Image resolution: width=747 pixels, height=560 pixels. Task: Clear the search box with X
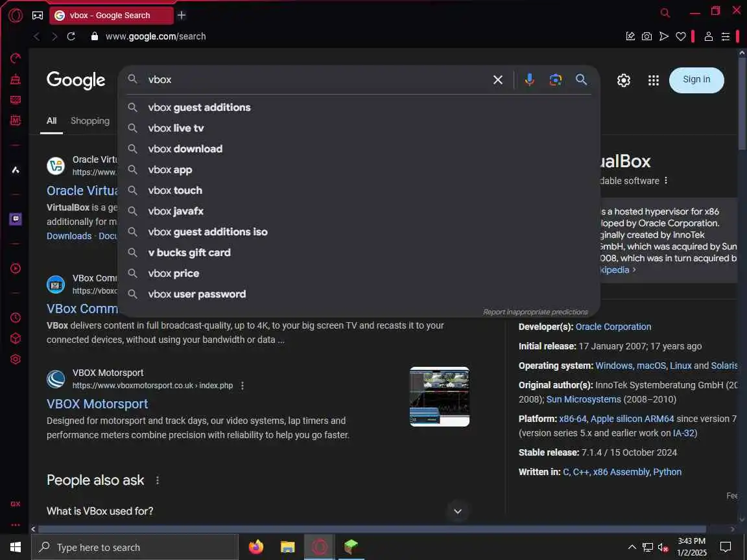(x=498, y=80)
